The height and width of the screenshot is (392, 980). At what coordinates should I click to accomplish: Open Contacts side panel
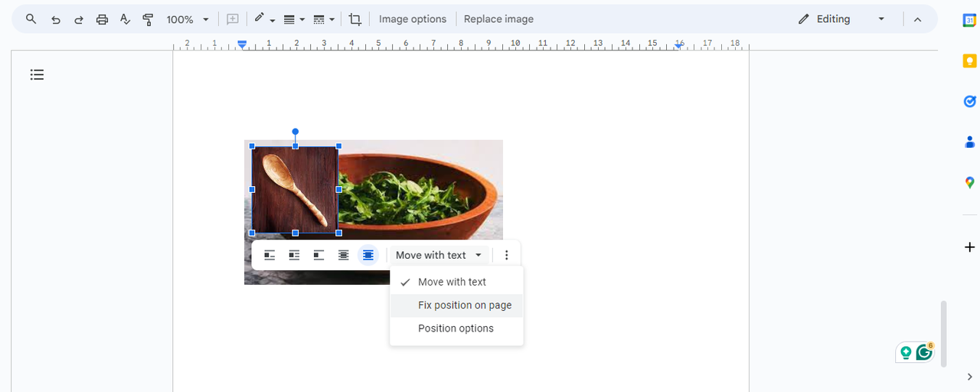(x=969, y=142)
